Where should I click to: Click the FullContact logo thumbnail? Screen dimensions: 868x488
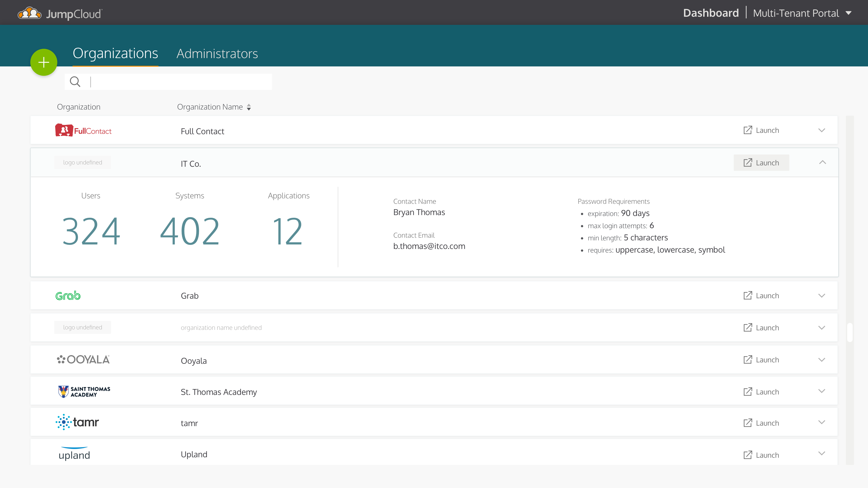pos(83,130)
